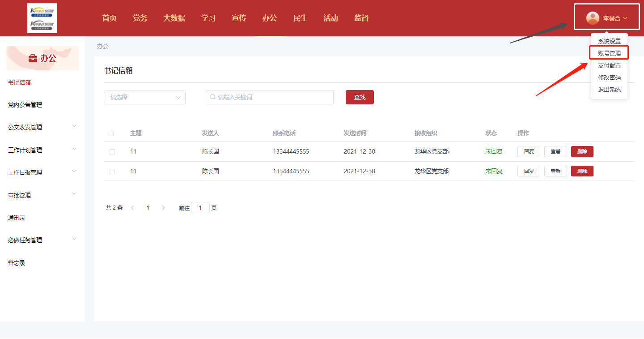The height and width of the screenshot is (339, 644).
Task: Check the second row's checkbox
Action: coord(112,172)
